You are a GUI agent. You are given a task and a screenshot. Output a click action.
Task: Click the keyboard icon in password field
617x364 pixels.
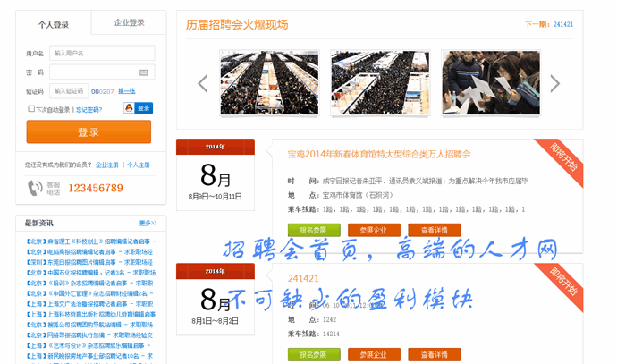[144, 72]
